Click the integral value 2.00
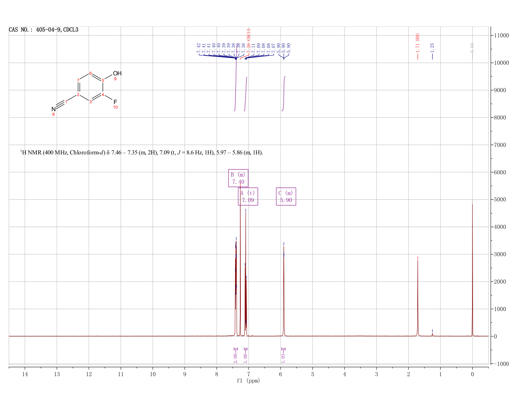This screenshot has width=532, height=411. coord(235,358)
